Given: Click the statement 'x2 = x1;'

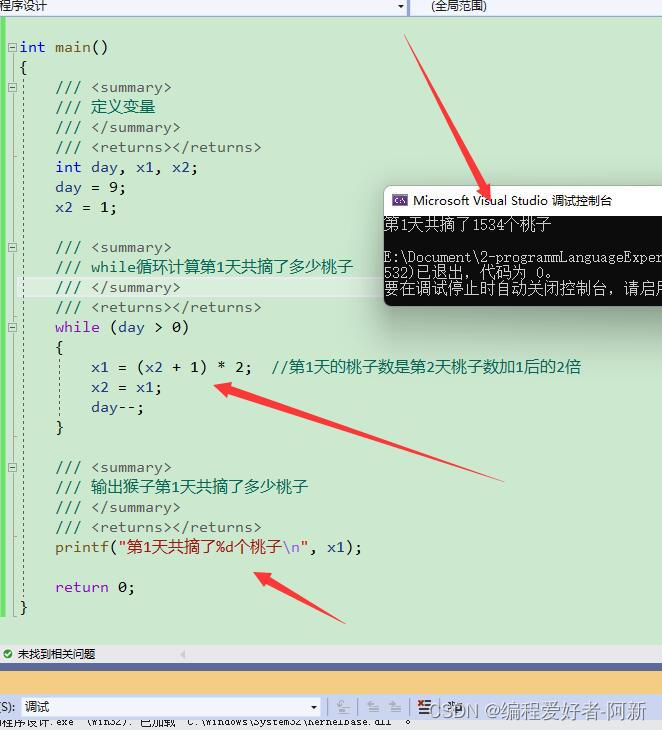Looking at the screenshot, I should click(x=126, y=387).
